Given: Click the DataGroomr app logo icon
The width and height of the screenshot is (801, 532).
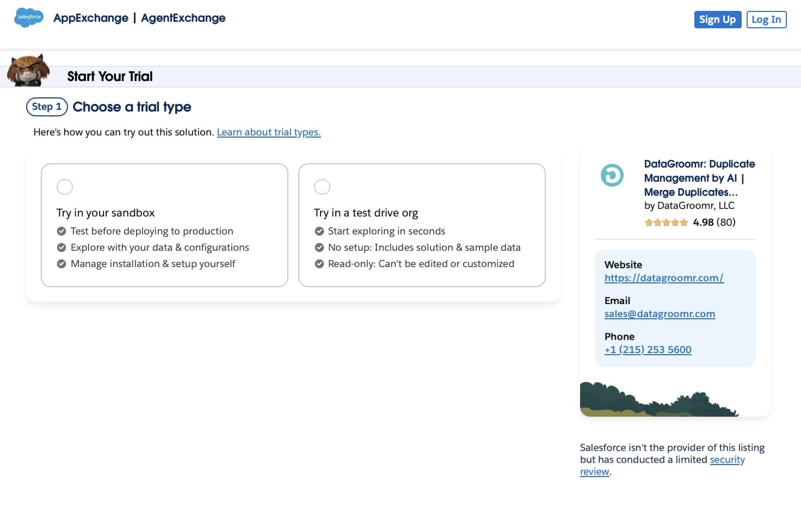Looking at the screenshot, I should pyautogui.click(x=612, y=175).
